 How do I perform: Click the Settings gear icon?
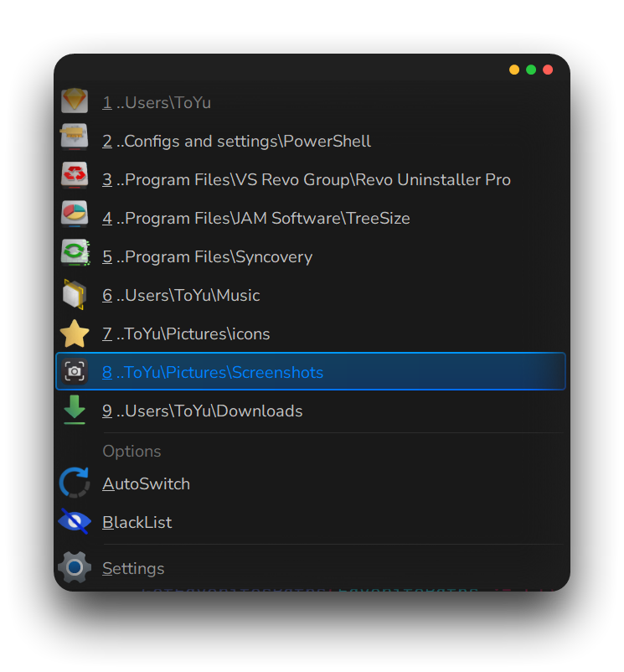(75, 567)
